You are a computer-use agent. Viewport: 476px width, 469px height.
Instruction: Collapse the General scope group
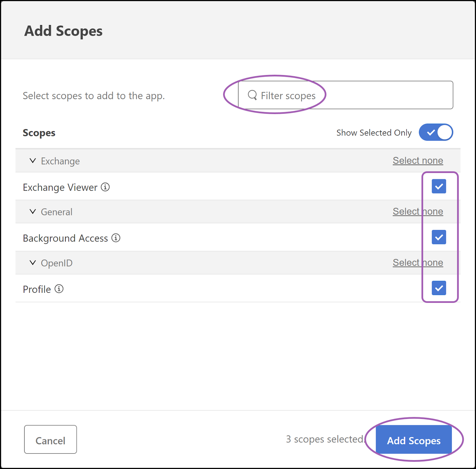click(x=33, y=211)
